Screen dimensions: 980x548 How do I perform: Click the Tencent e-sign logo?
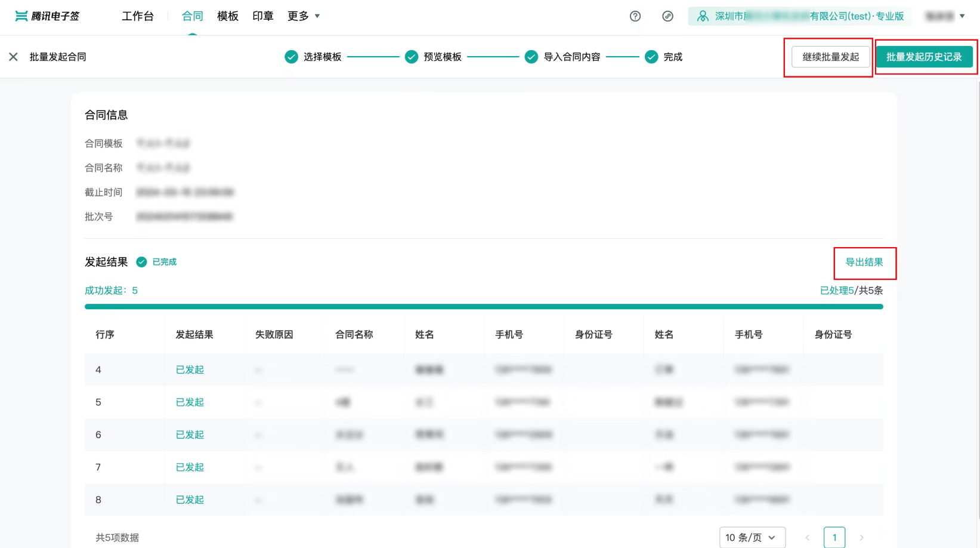[47, 16]
